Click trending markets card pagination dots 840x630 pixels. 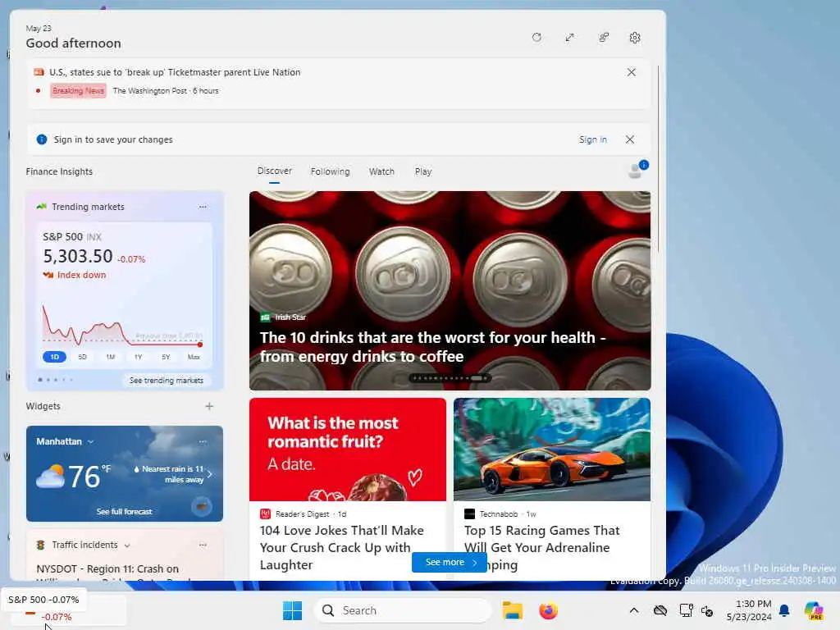pyautogui.click(x=56, y=380)
